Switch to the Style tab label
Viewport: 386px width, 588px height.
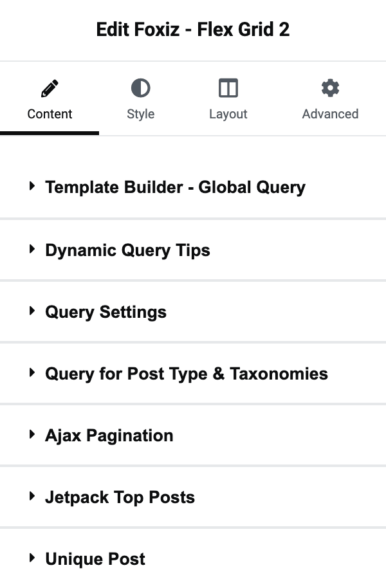[141, 114]
